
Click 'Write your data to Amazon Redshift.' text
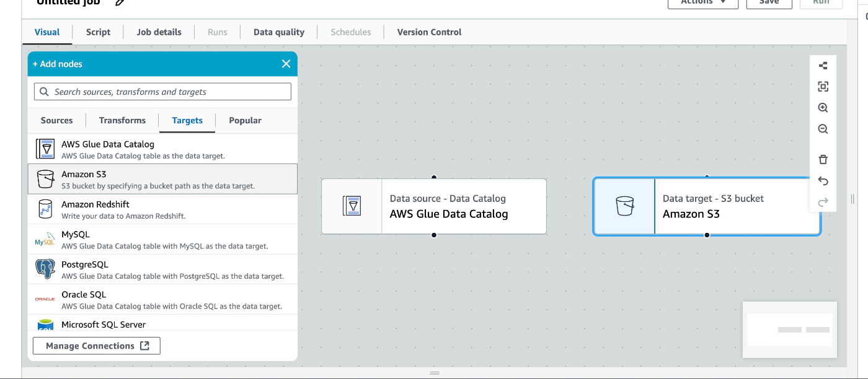click(123, 216)
